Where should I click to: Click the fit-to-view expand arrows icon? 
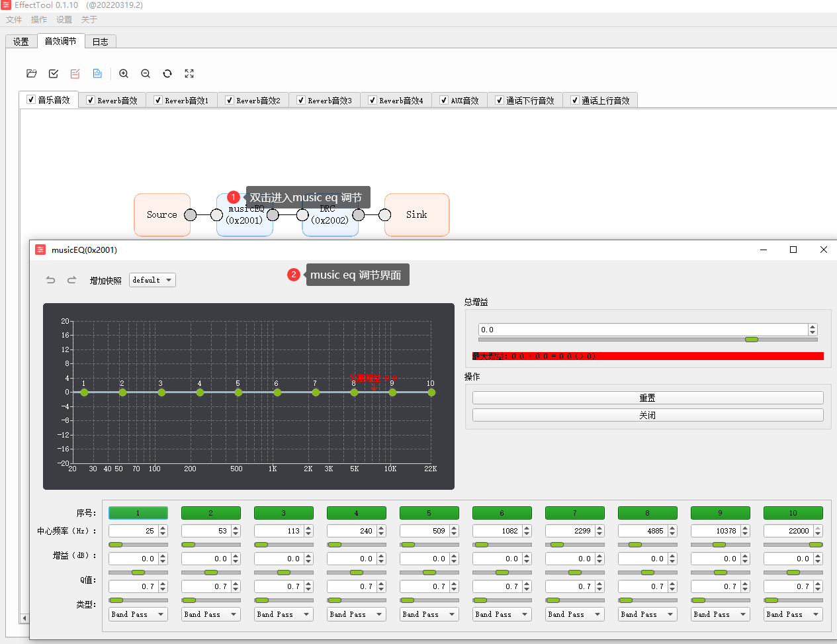[x=189, y=73]
